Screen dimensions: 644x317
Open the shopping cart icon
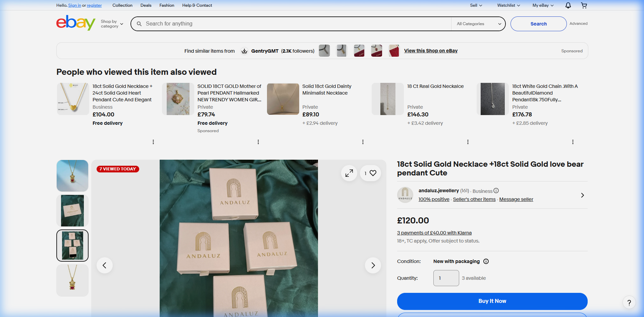pyautogui.click(x=584, y=5)
